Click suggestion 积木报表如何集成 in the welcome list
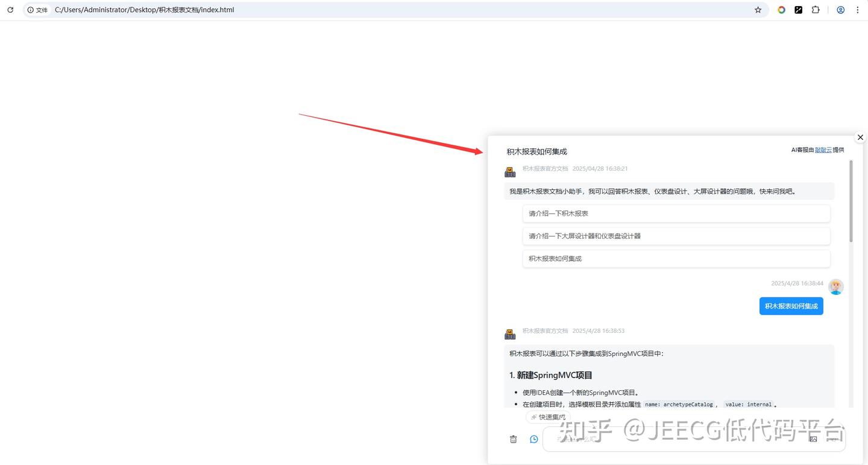Viewport: 868px width, 465px height. pyautogui.click(x=676, y=259)
